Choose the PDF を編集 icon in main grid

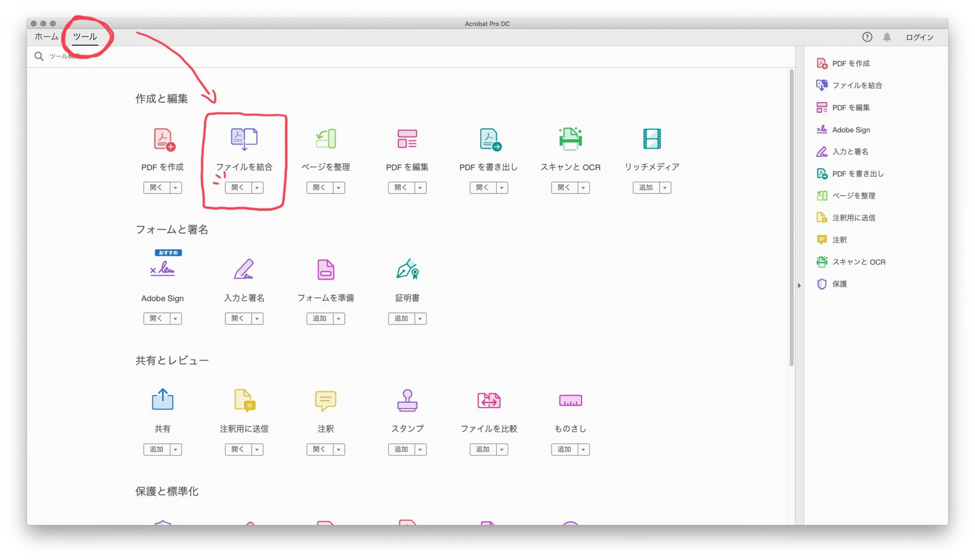407,139
